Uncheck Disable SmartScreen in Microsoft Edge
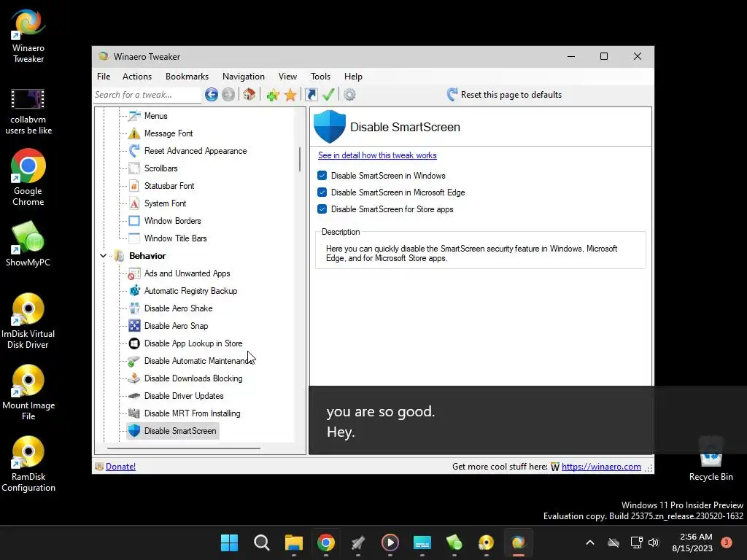Screen dimensions: 747x560 tap(322, 192)
